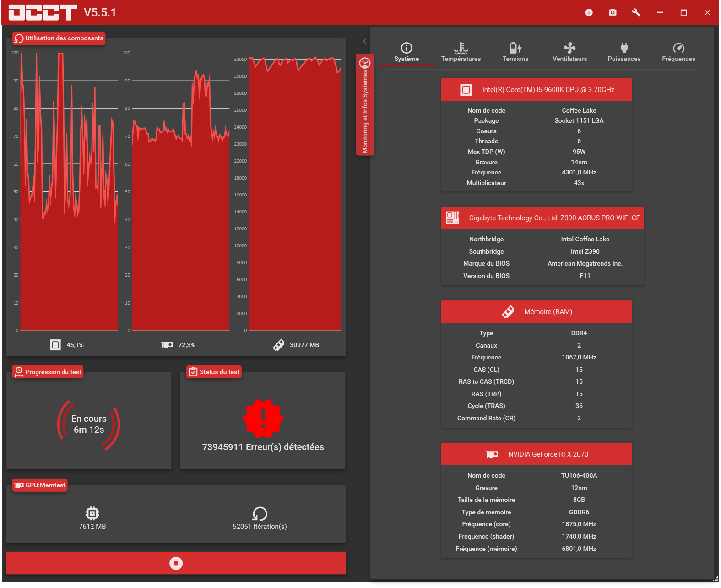Switch to the Ventilateurs tab

570,52
